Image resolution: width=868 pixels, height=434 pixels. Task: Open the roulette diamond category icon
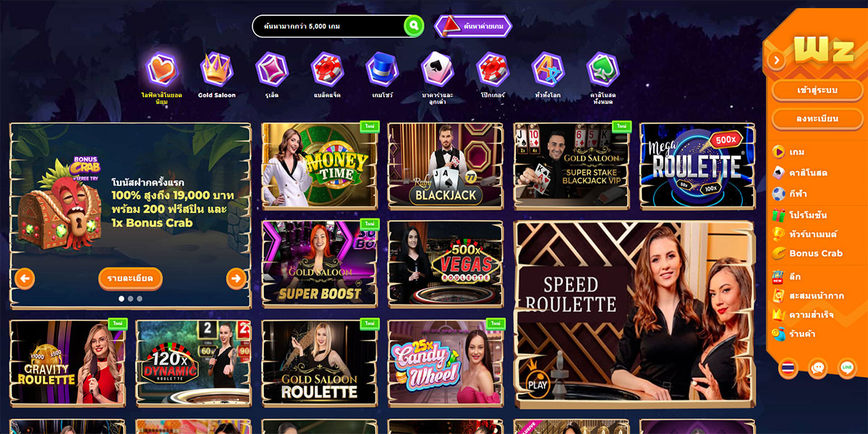[x=272, y=69]
